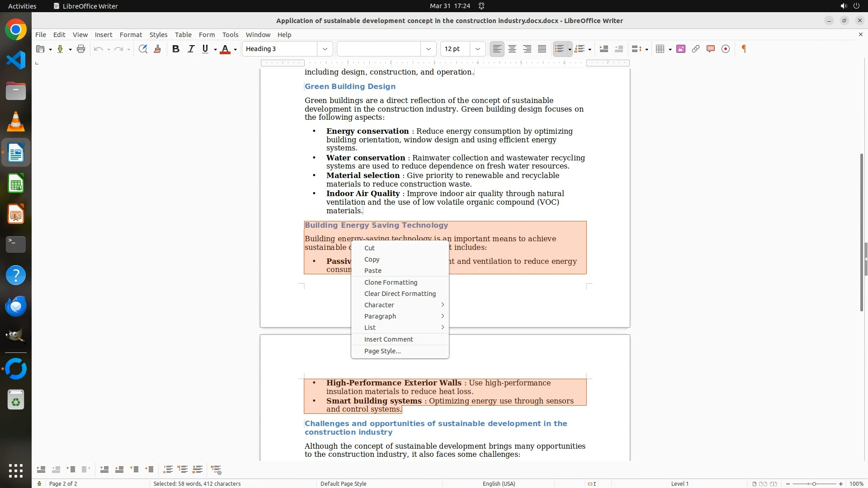Toggle formatting marks pilcrow button

click(744, 49)
